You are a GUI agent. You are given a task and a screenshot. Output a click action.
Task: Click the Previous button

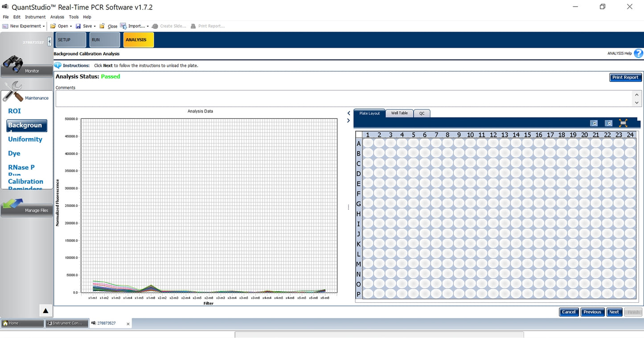pos(592,312)
